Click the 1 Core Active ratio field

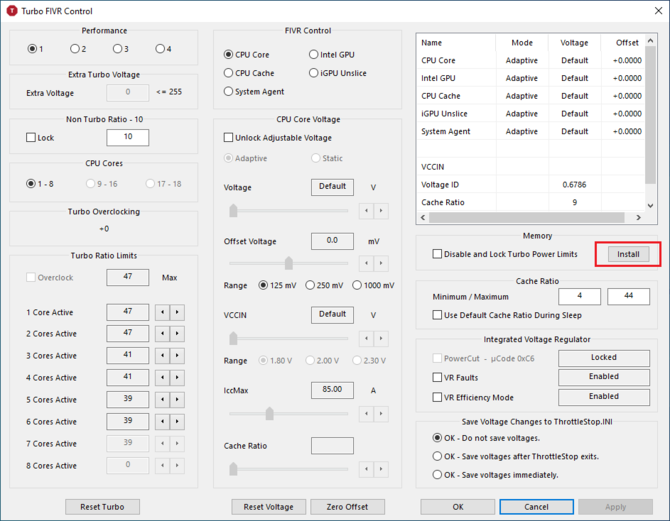point(128,312)
